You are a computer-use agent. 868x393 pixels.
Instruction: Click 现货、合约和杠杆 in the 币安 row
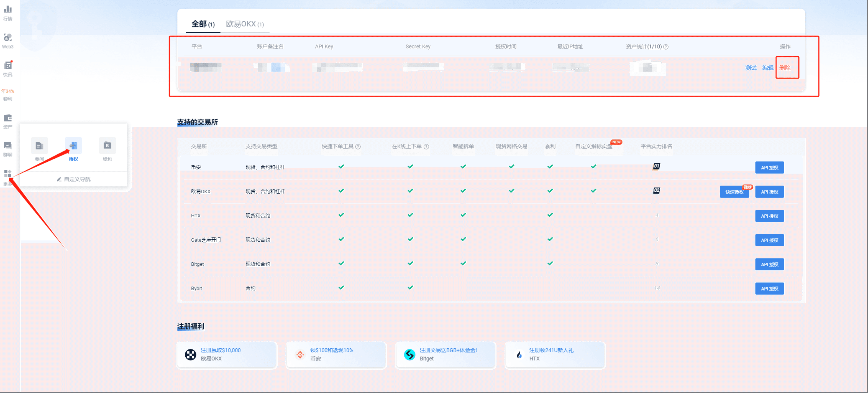(265, 167)
